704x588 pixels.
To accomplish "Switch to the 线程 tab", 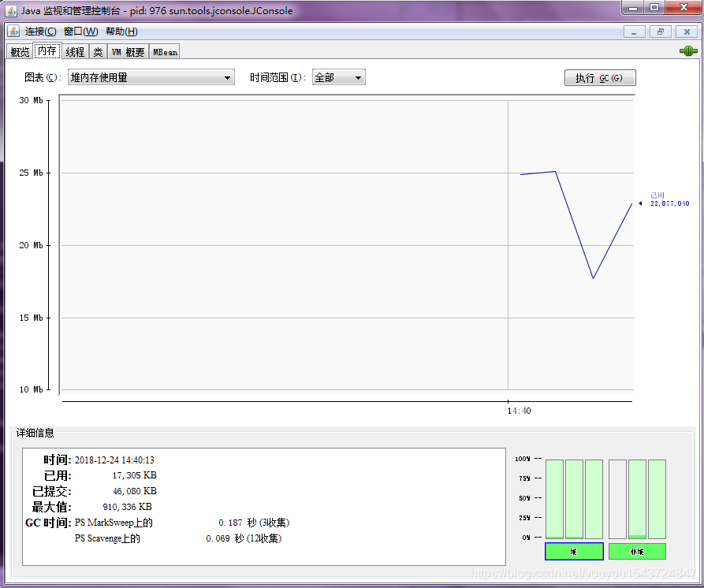I will (75, 52).
